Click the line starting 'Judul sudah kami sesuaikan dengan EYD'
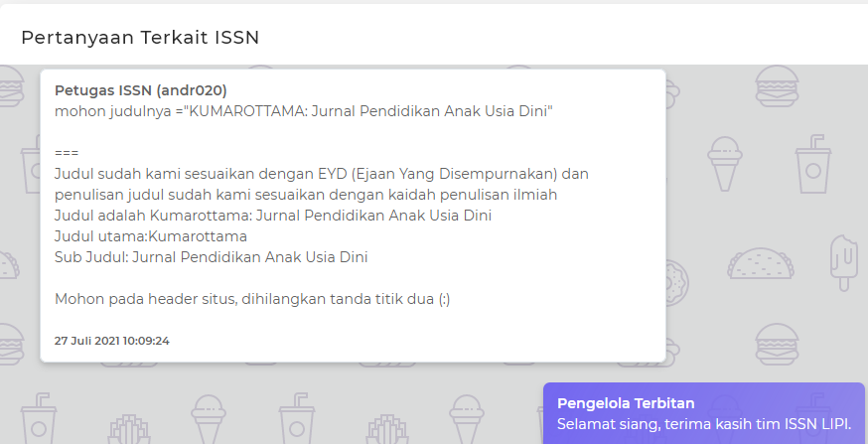The height and width of the screenshot is (445, 868). (x=321, y=174)
